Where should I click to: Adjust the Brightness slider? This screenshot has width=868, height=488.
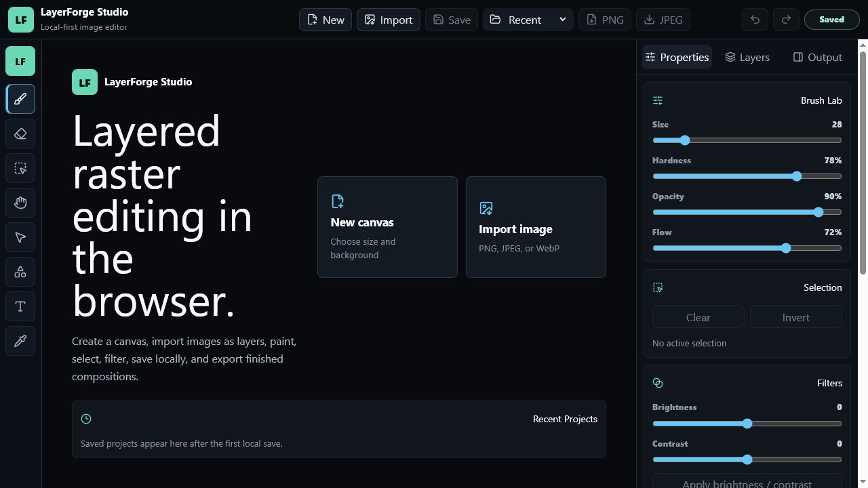click(747, 424)
